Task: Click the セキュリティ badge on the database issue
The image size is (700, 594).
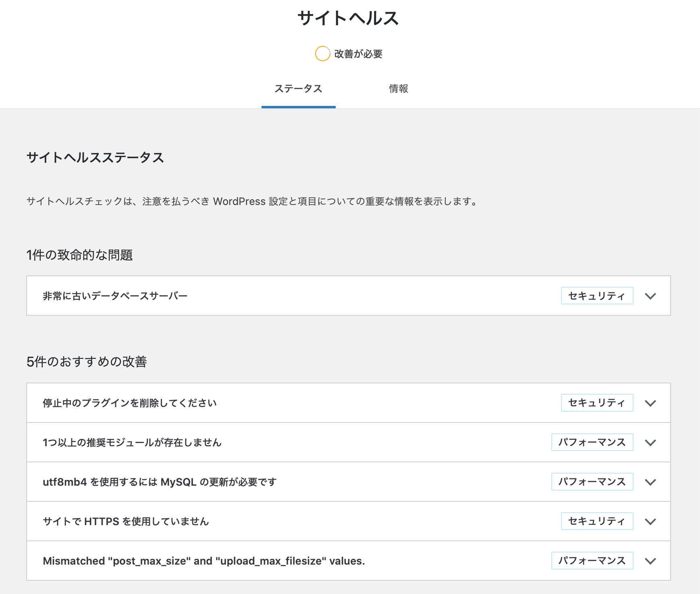Action: (597, 296)
